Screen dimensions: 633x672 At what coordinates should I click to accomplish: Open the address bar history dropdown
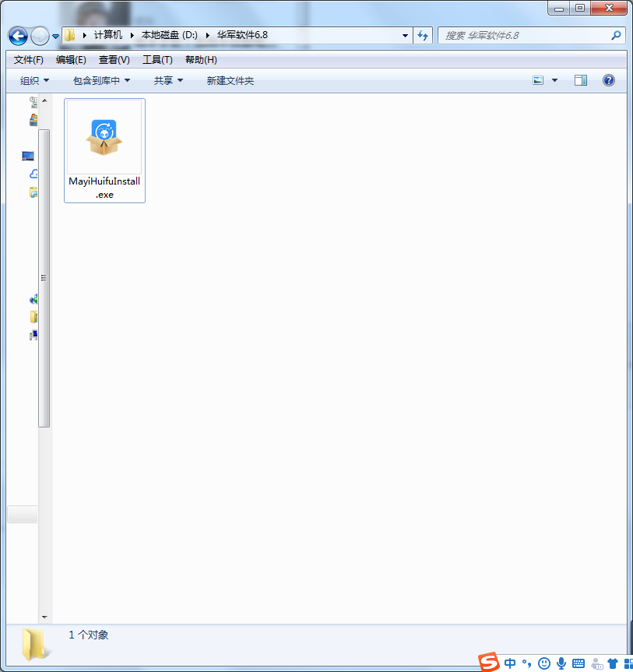(405, 36)
